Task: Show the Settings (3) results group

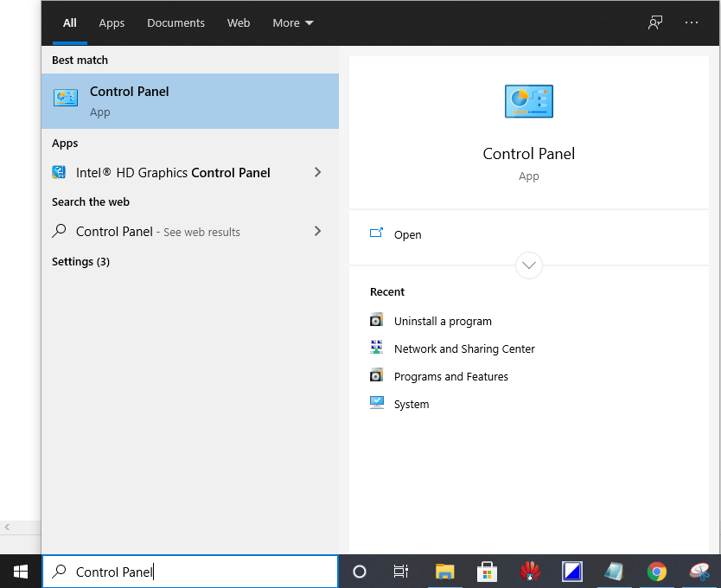Action: pos(80,262)
